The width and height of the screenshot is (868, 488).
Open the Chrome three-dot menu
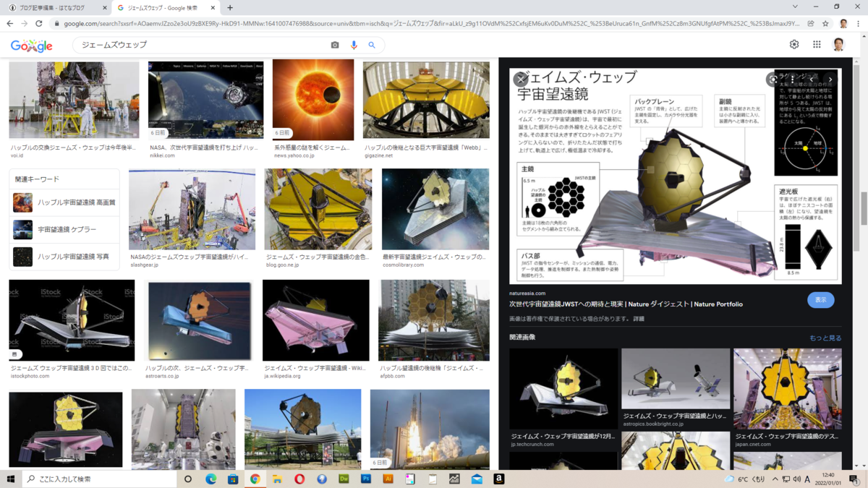(859, 24)
